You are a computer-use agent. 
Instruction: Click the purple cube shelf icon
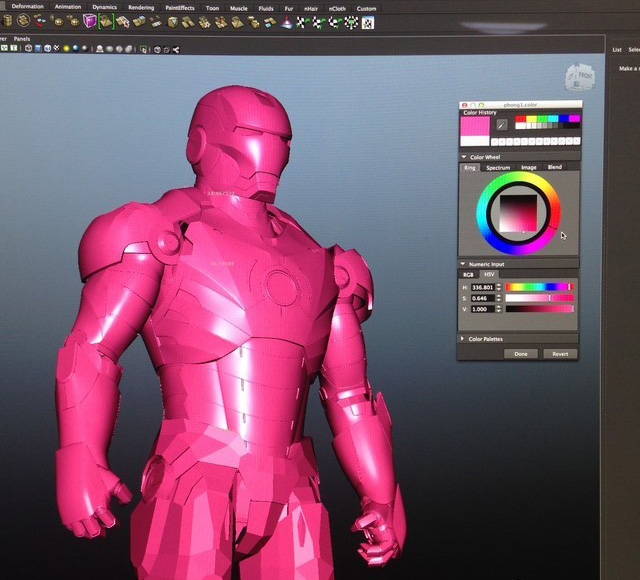(90, 21)
